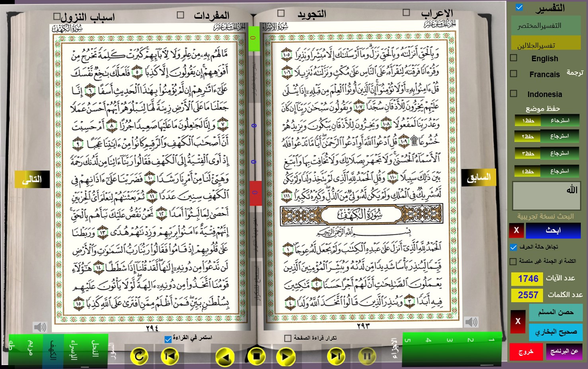Viewport: 588px width, 369px height.
Task: Click the skip-to-end playback icon
Action: coord(336,356)
